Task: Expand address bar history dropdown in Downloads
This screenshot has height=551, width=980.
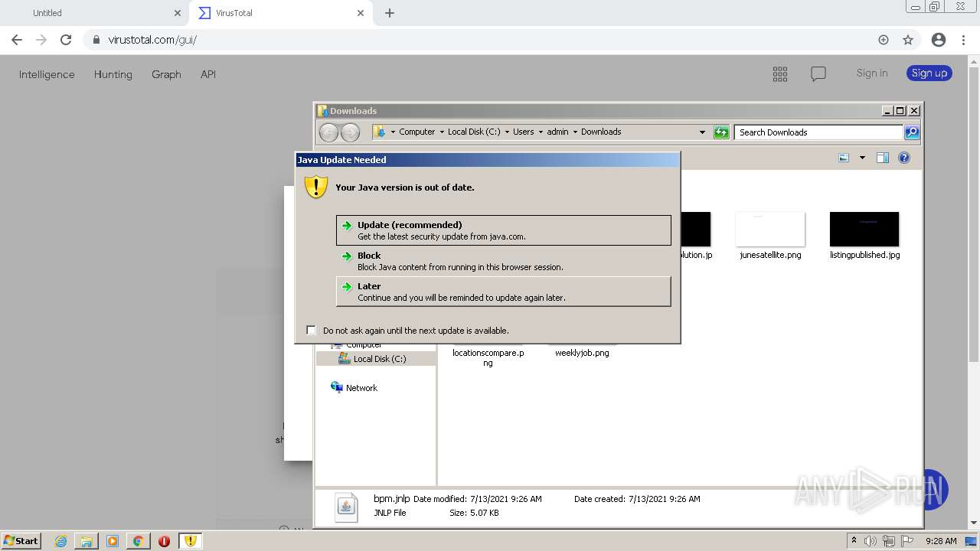Action: [x=702, y=132]
